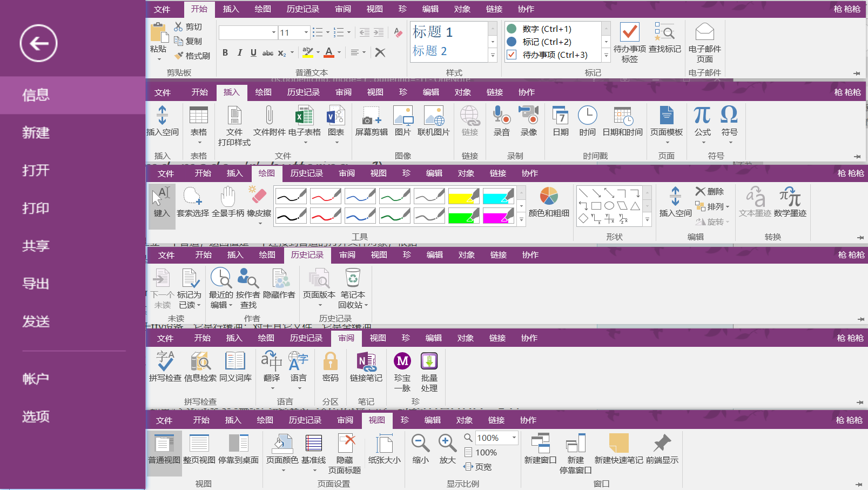Image resolution: width=868 pixels, height=490 pixels.
Task: Click the 放大 zoom in button
Action: (x=447, y=446)
